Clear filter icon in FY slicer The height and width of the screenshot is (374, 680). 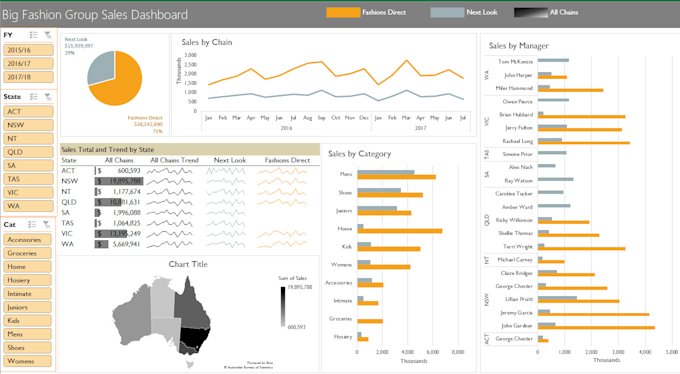click(48, 35)
